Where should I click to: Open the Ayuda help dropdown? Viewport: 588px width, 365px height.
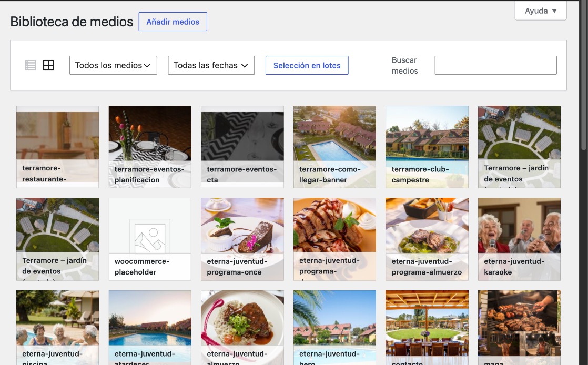click(540, 11)
